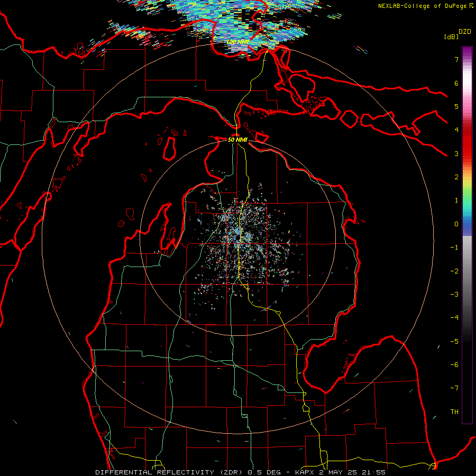
Task: Click the DIFFERENTIAL REFLECTIVITY (ZDR) caption text
Action: (x=170, y=472)
